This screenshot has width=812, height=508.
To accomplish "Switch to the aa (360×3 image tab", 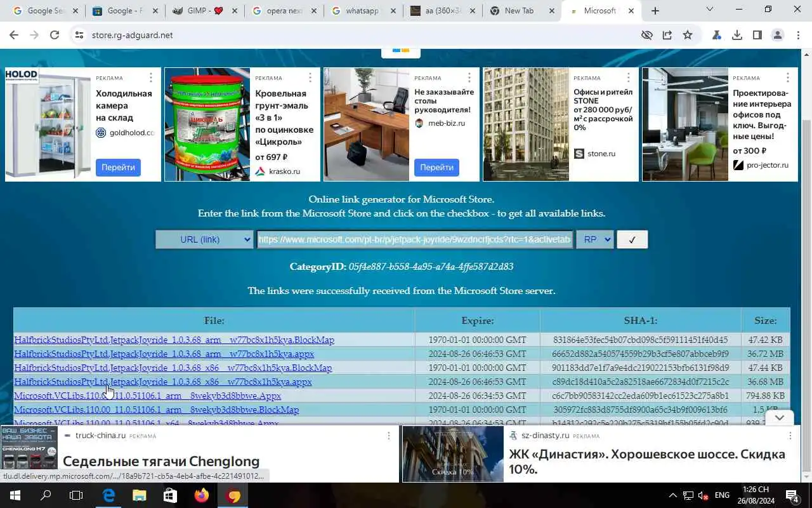I will click(x=443, y=11).
